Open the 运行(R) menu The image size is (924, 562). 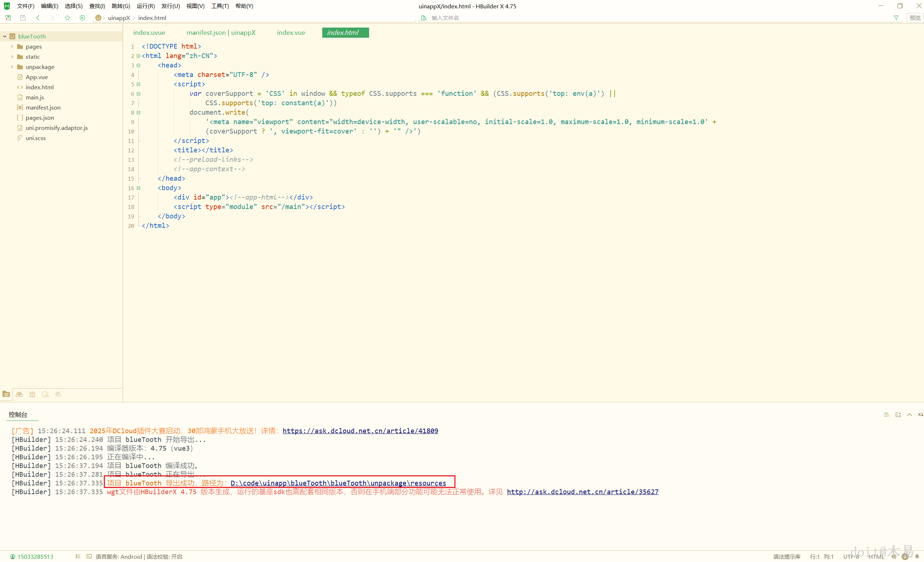pos(146,6)
